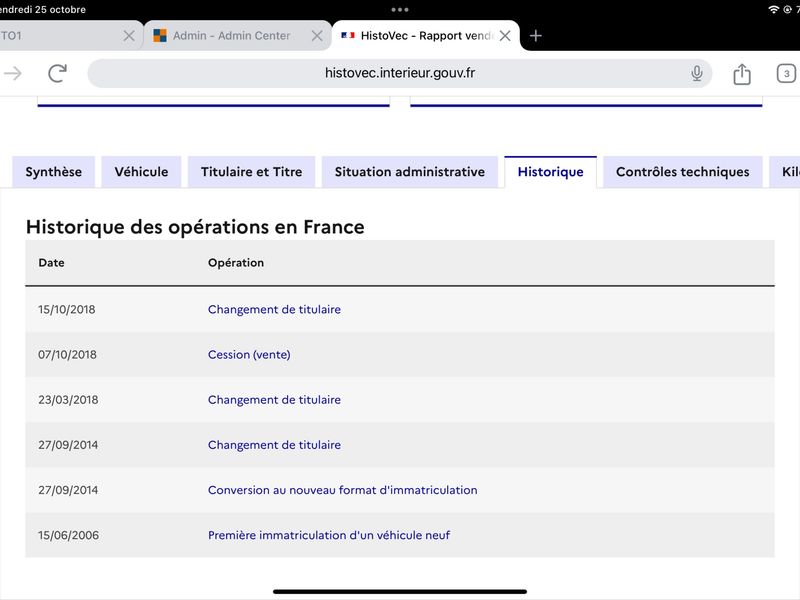Open the Contrôles techniques tab
Viewport: 800px width, 600px height.
[683, 172]
